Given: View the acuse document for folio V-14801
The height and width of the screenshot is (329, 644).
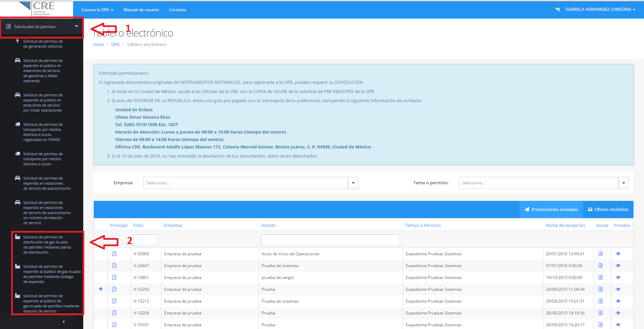Looking at the screenshot, I should tap(601, 277).
